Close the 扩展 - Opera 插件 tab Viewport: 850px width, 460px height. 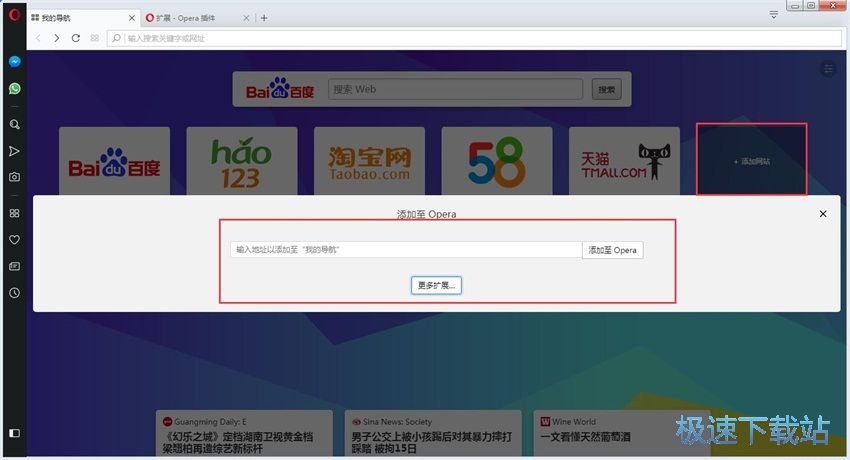click(246, 18)
